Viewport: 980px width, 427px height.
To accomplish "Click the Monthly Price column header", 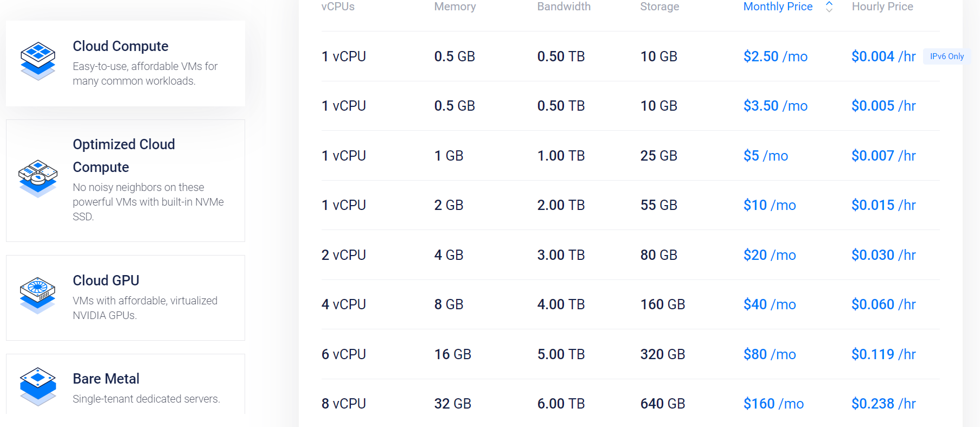I will [778, 7].
